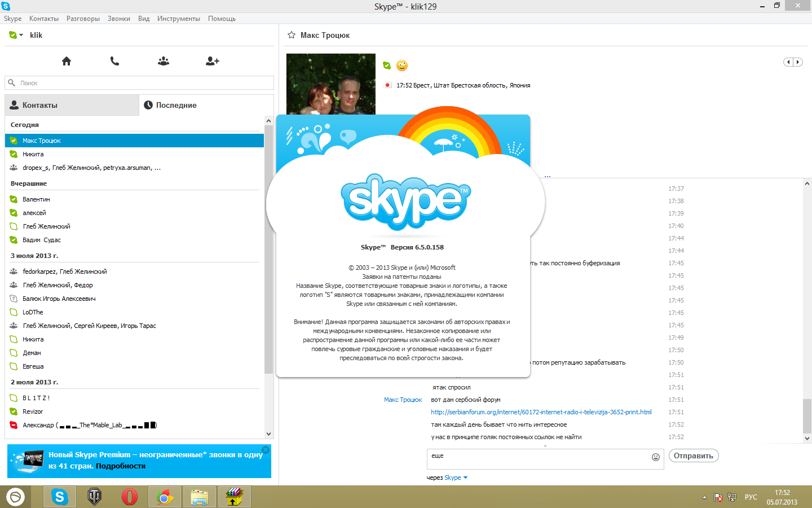The image size is (812, 508).
Task: Open the Разговоры menu
Action: [x=83, y=19]
